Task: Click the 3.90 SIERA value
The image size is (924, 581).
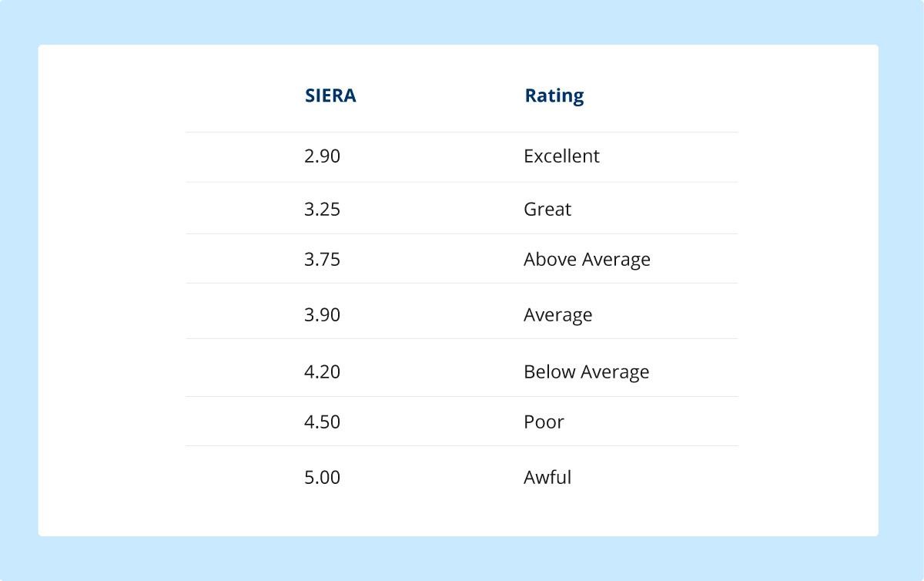Action: (x=322, y=315)
